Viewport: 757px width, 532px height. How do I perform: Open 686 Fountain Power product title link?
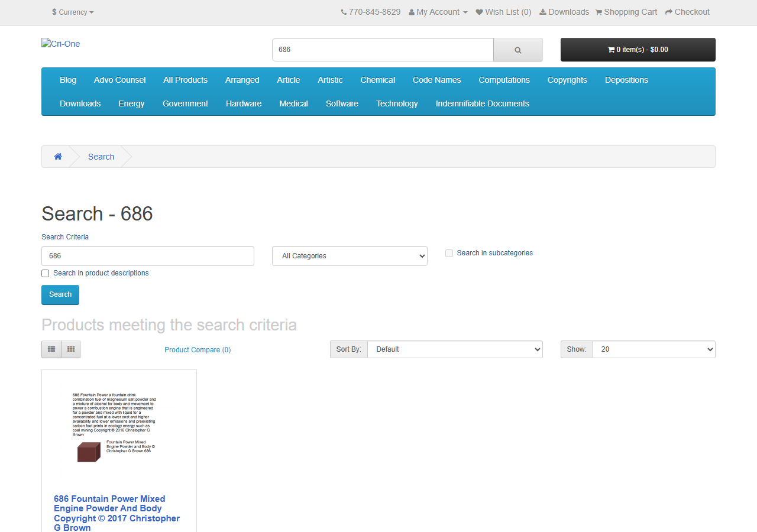coord(117,513)
